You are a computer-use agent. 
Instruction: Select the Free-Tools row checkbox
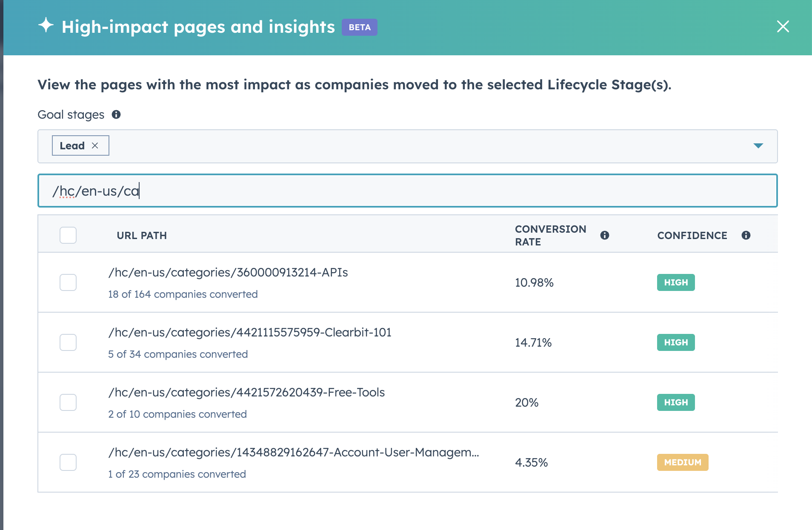(x=68, y=402)
